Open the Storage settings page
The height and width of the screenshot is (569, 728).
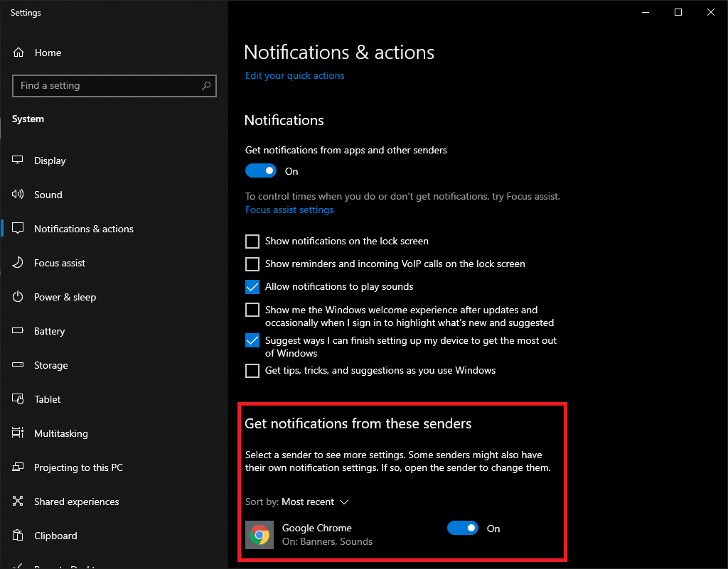coord(51,365)
